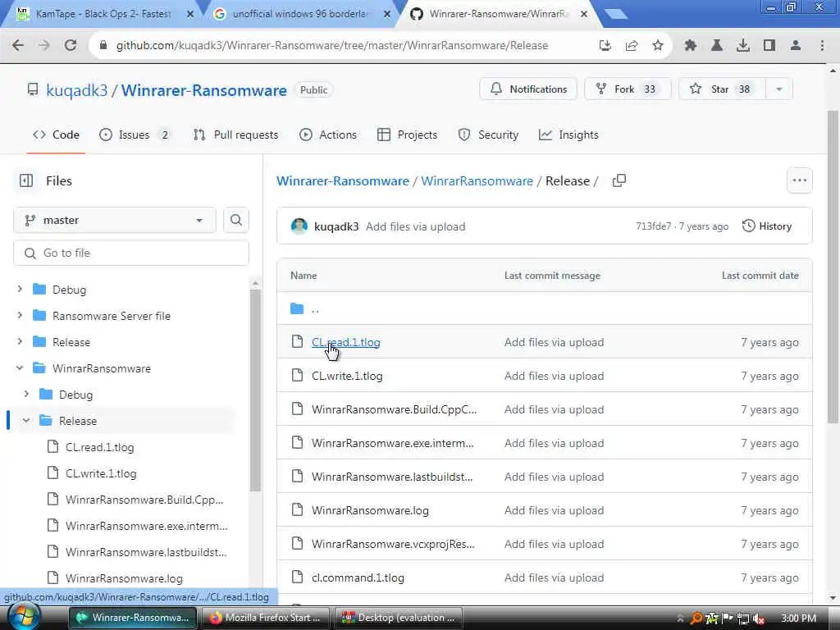Click the muted volume tray icon
Image resolution: width=840 pixels, height=630 pixels.
759,619
